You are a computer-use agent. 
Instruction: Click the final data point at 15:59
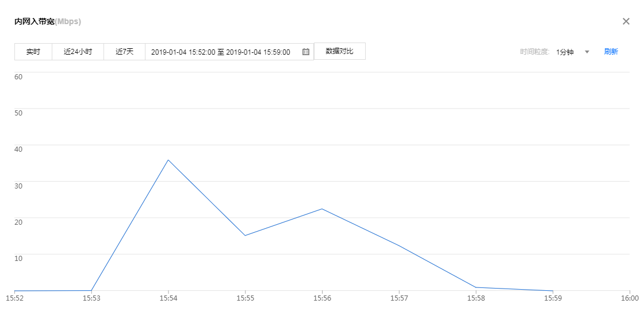pos(553,291)
